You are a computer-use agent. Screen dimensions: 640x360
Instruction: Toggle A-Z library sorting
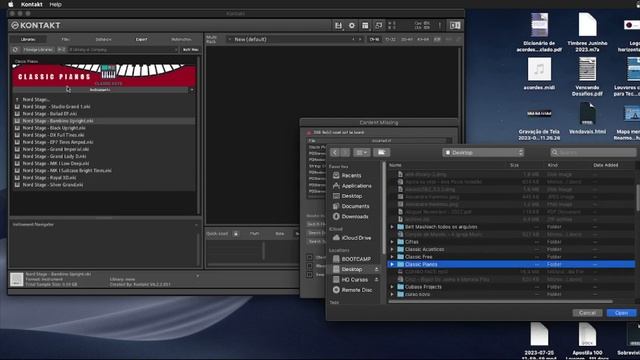click(61, 49)
